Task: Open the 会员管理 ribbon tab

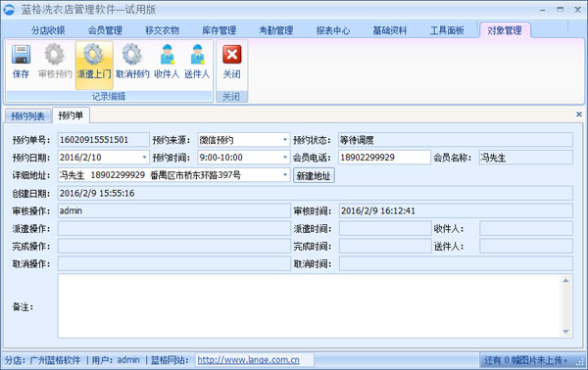Action: pos(105,30)
